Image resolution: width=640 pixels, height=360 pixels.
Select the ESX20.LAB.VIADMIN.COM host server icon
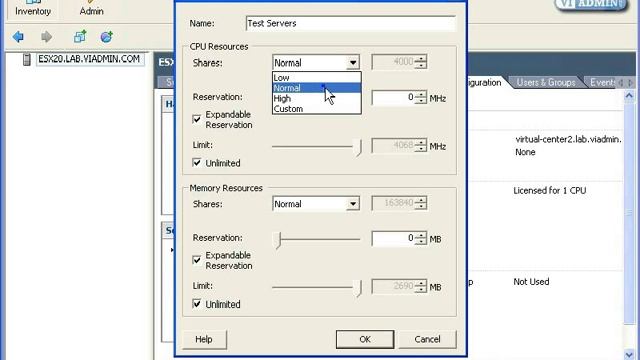27,59
